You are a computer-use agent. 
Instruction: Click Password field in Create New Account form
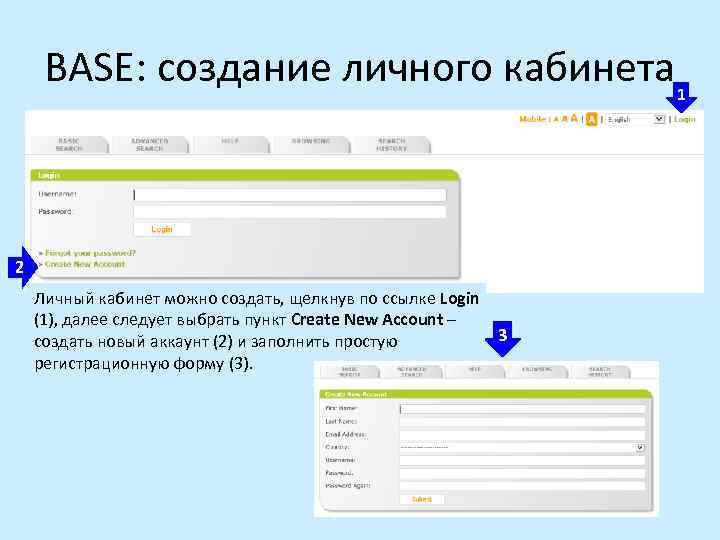[x=522, y=473]
